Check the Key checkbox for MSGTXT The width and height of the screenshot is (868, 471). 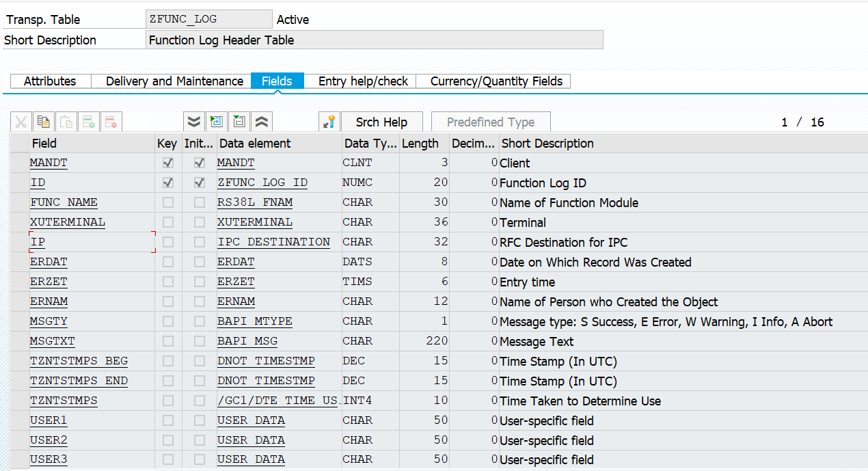point(168,341)
